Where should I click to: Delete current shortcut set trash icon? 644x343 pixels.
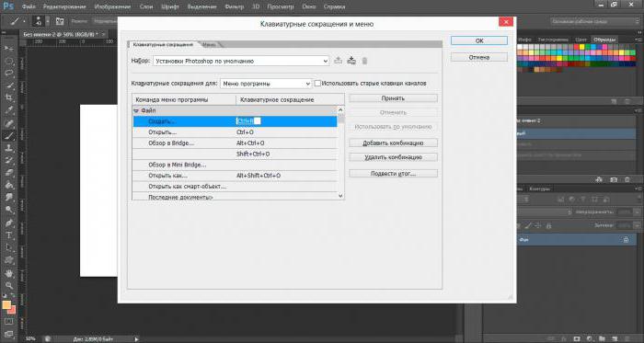pyautogui.click(x=364, y=61)
